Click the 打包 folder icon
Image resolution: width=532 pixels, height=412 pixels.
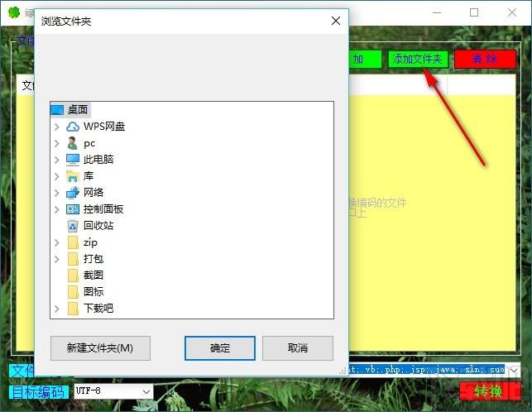click(x=73, y=259)
